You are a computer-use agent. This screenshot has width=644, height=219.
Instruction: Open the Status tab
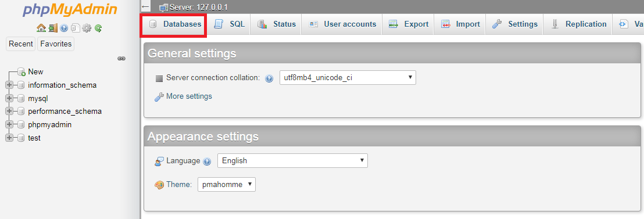276,24
